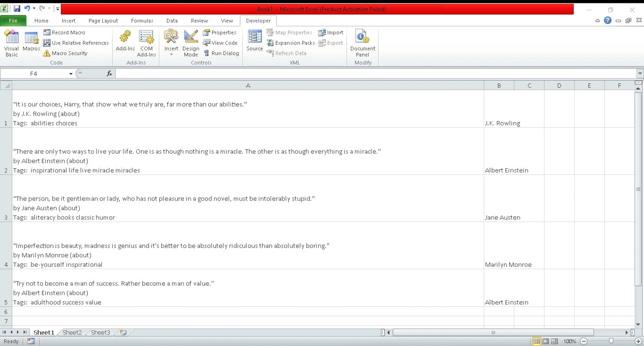Image resolution: width=644 pixels, height=346 pixels.
Task: Open the Undo history dropdown arrow
Action: [x=34, y=9]
